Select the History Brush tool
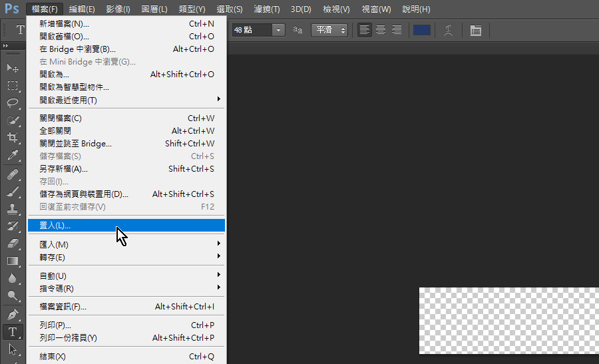Viewport: 599px width, 364px height. [x=13, y=226]
